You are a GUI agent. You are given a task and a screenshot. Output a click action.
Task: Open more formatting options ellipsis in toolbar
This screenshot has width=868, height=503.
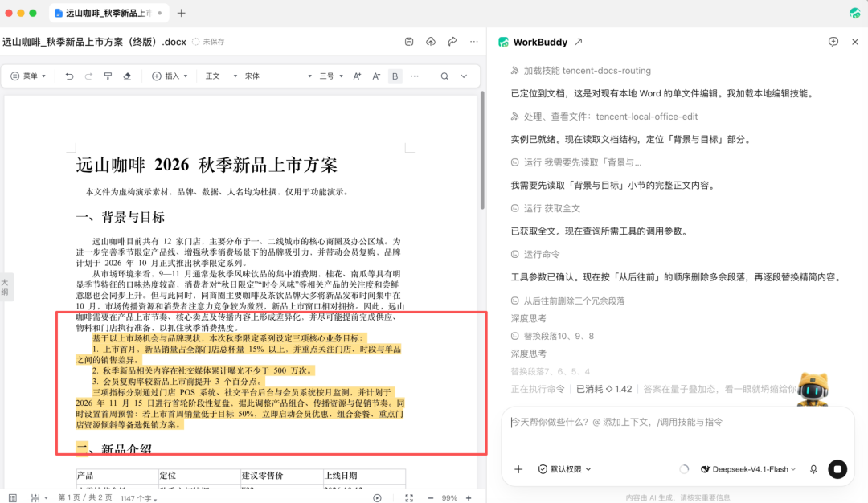click(x=415, y=76)
